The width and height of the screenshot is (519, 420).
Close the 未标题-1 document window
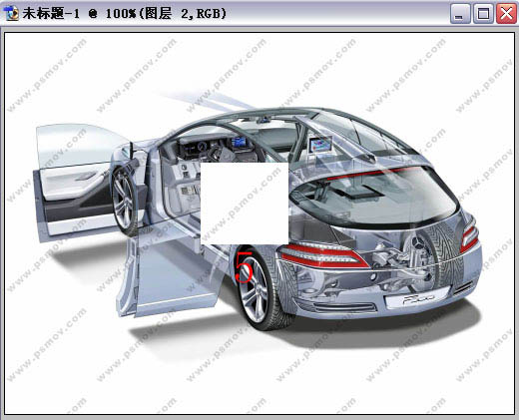(x=506, y=14)
